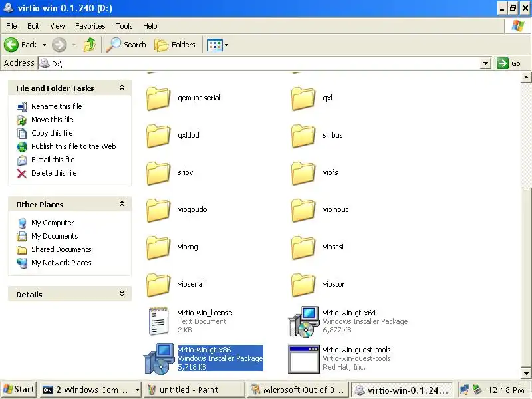Open the Search magnifier tool

126,45
